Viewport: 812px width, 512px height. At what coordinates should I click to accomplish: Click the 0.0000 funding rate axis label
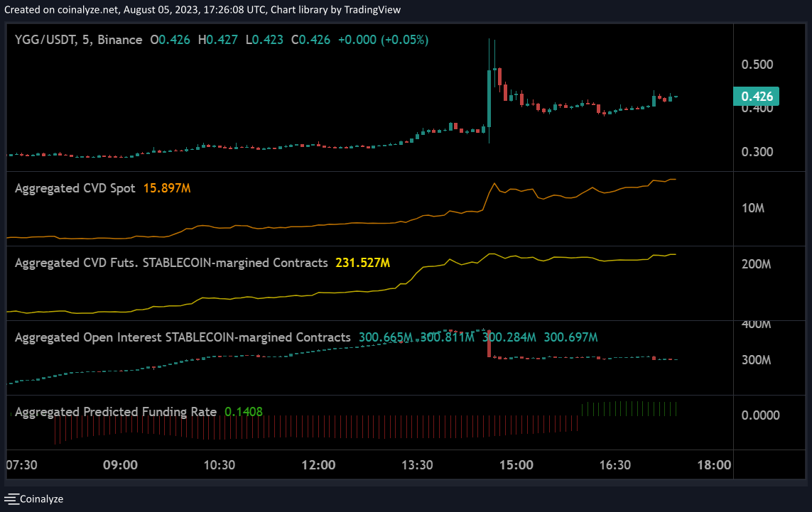[x=760, y=415]
